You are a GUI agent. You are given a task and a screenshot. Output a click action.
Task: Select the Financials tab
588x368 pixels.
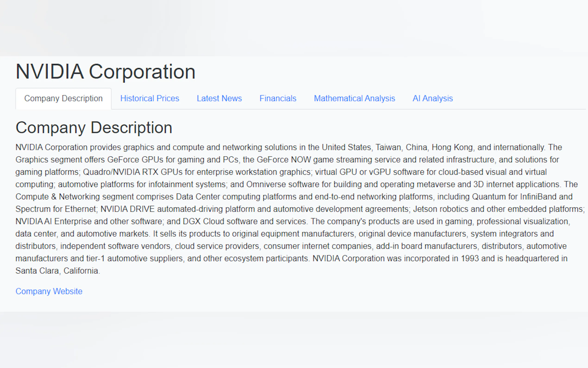click(x=278, y=98)
